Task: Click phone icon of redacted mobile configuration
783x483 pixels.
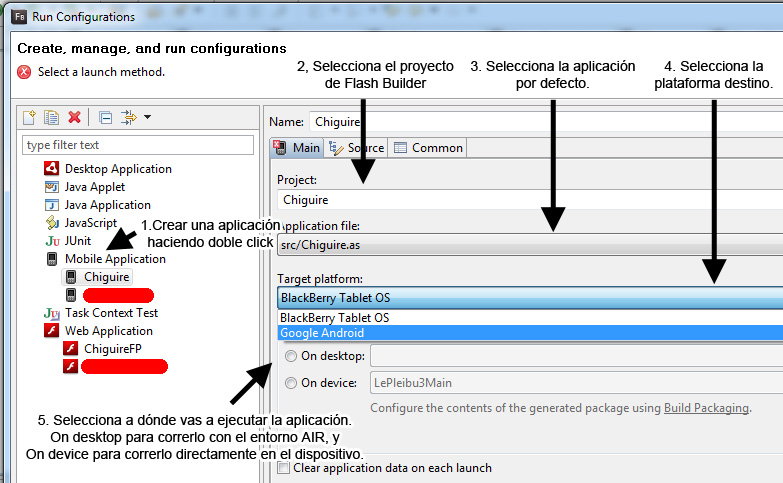Action: (x=71, y=295)
